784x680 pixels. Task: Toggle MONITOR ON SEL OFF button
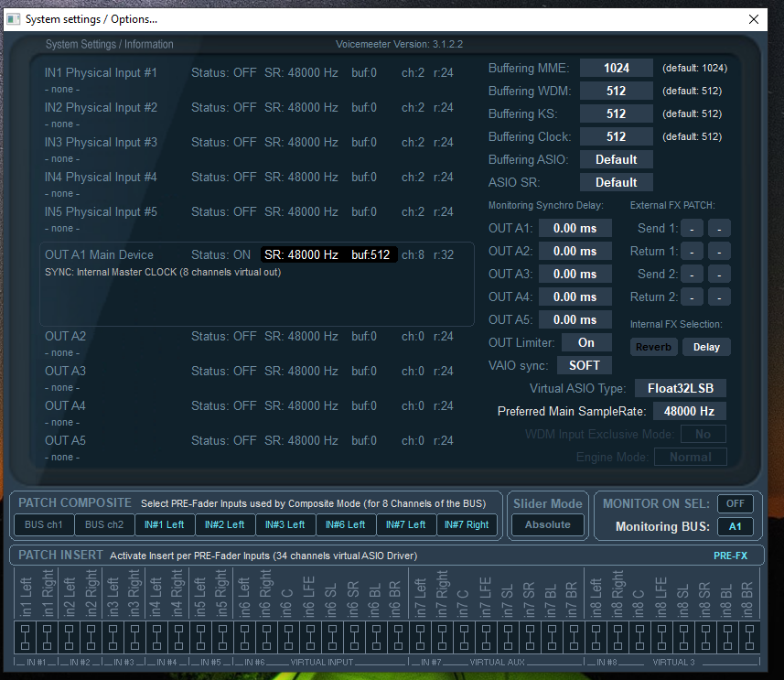[735, 504]
